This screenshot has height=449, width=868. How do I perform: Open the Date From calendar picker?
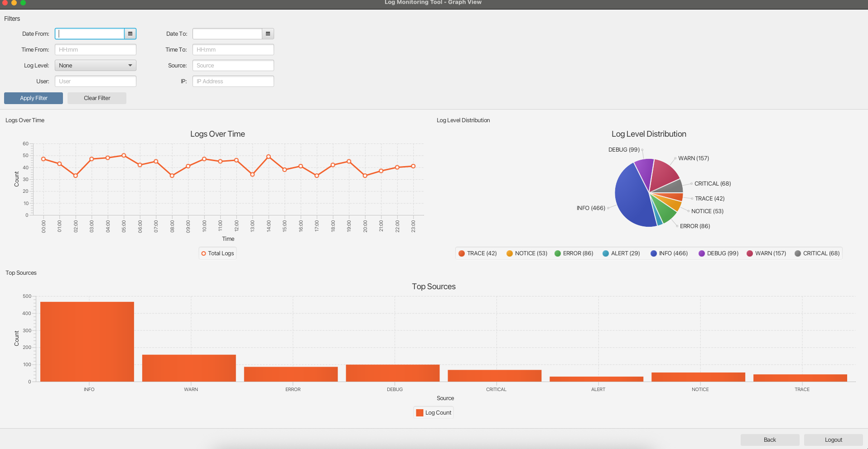(130, 33)
